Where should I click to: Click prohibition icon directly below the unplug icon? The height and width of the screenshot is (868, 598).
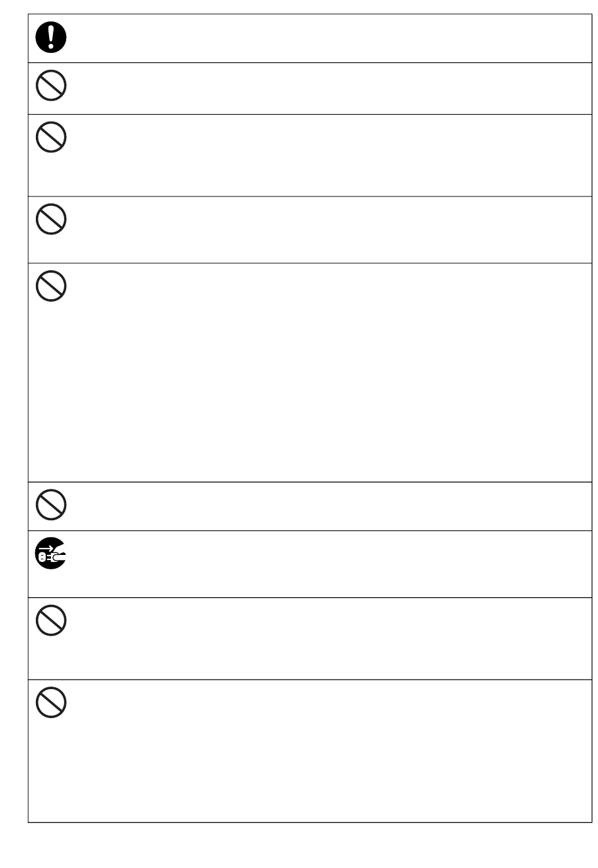51,621
